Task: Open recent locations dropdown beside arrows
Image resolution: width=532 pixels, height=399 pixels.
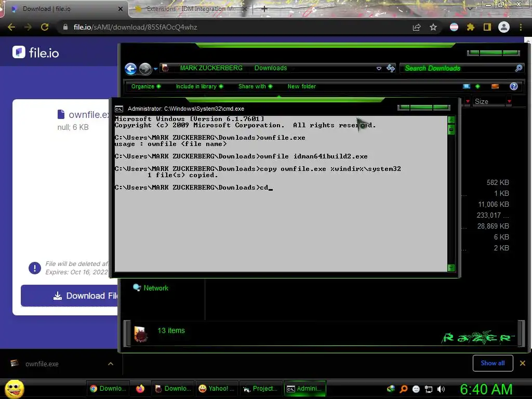Action: click(x=155, y=69)
